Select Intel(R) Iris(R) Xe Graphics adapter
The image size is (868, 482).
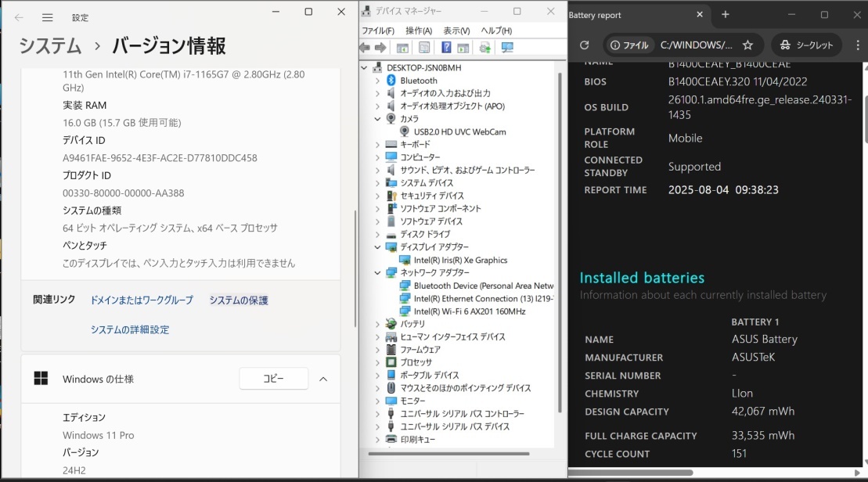(460, 260)
